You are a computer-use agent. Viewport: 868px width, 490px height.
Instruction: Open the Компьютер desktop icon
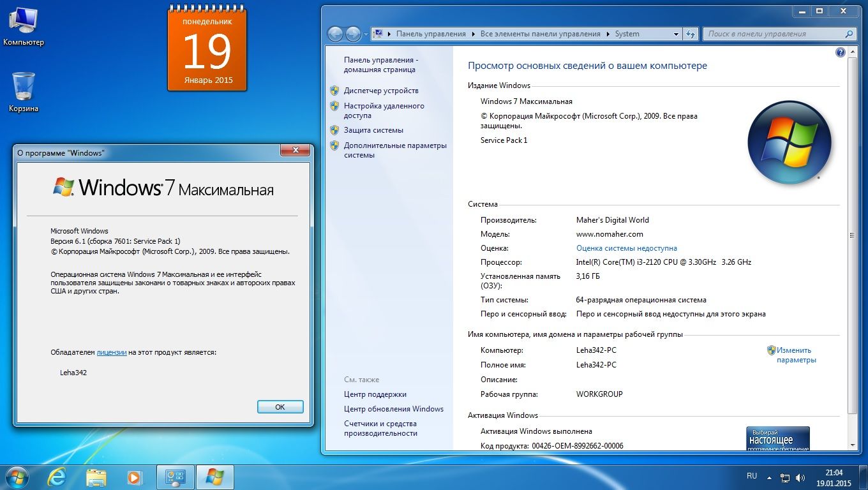coord(24,26)
